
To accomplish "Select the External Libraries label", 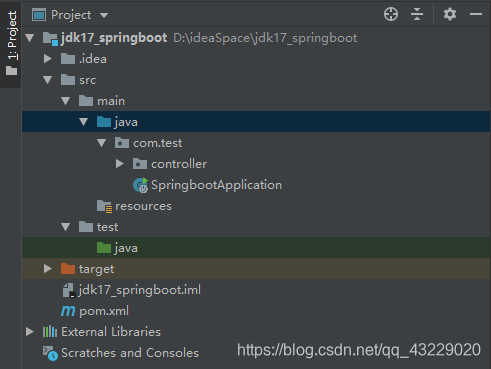I will (111, 332).
